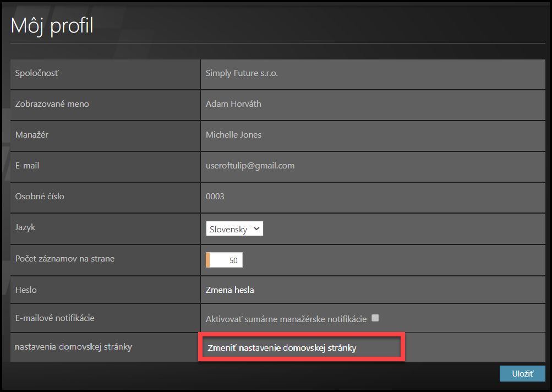Click the Aktivovať sumárne manažérske notifikácie text

(286, 319)
